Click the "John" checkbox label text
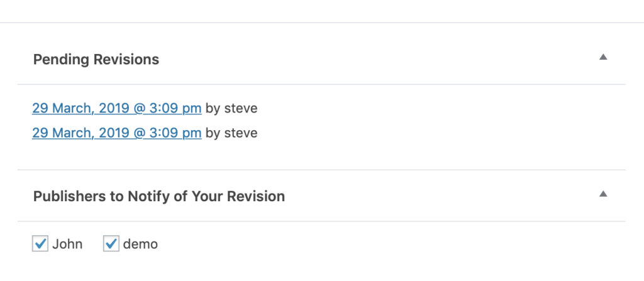644x281 pixels. tap(67, 244)
